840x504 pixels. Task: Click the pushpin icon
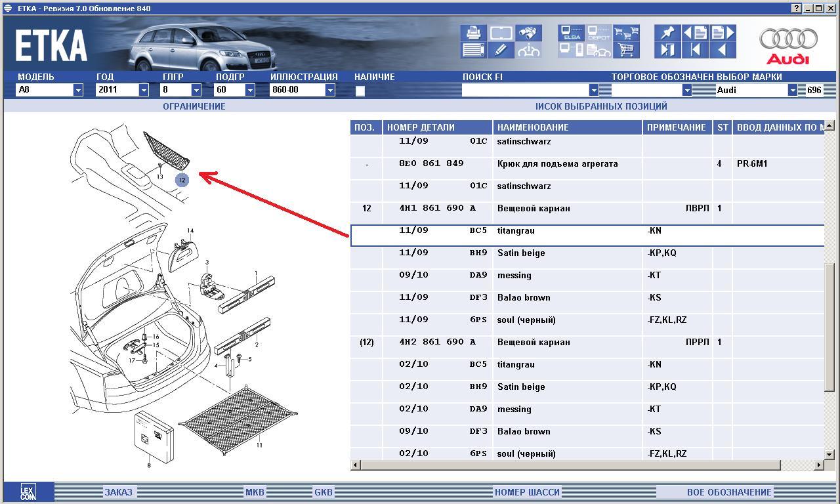click(667, 33)
